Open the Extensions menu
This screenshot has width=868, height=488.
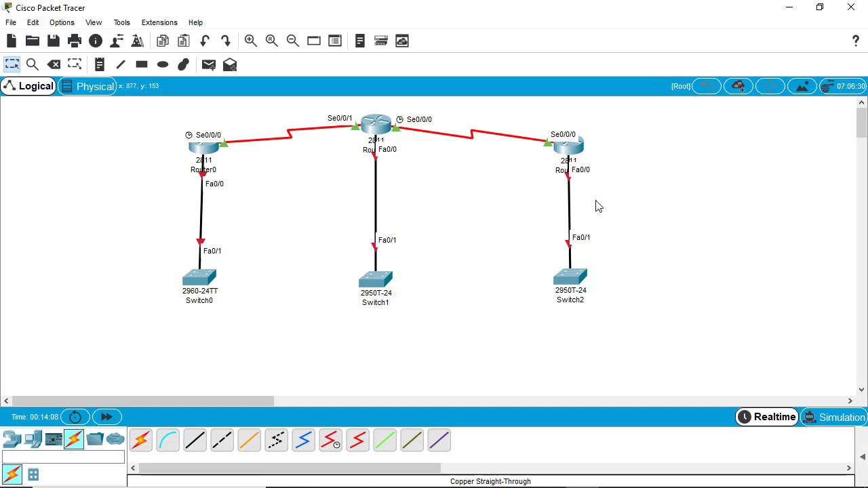tap(159, 22)
